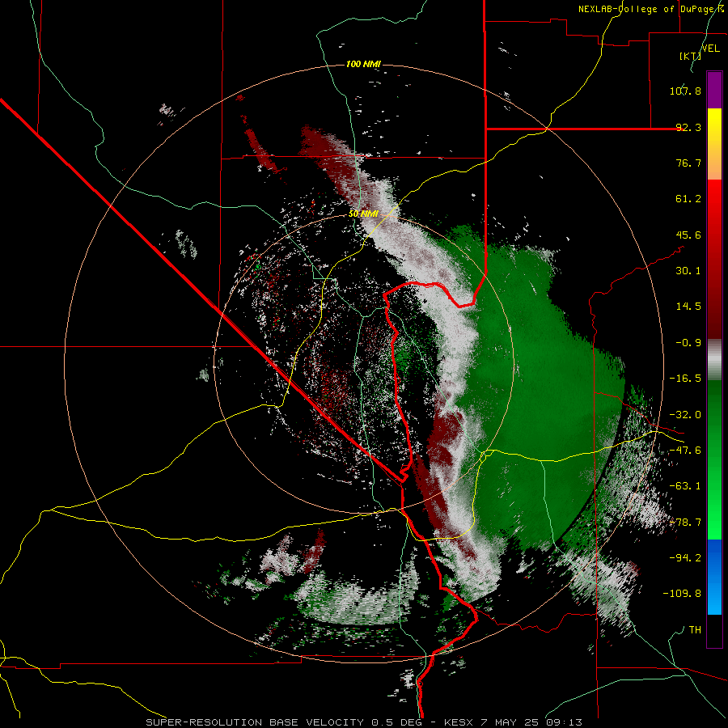This screenshot has width=728, height=728.
Task: Select the 14.5 legend value
Action: (688, 307)
